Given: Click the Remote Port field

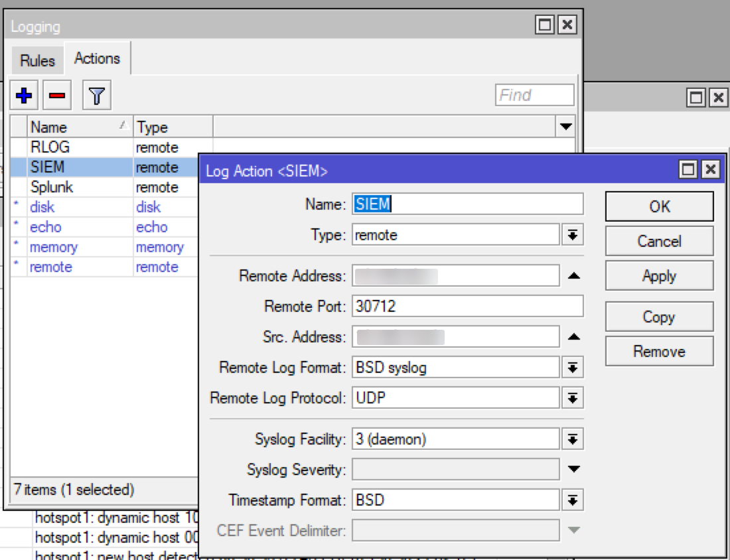Looking at the screenshot, I should [x=467, y=307].
